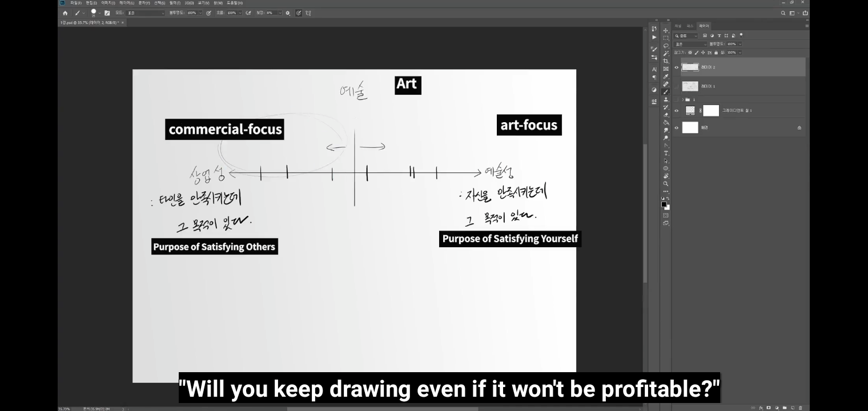868x411 pixels.
Task: Toggle lock transparent pixels
Action: point(690,53)
